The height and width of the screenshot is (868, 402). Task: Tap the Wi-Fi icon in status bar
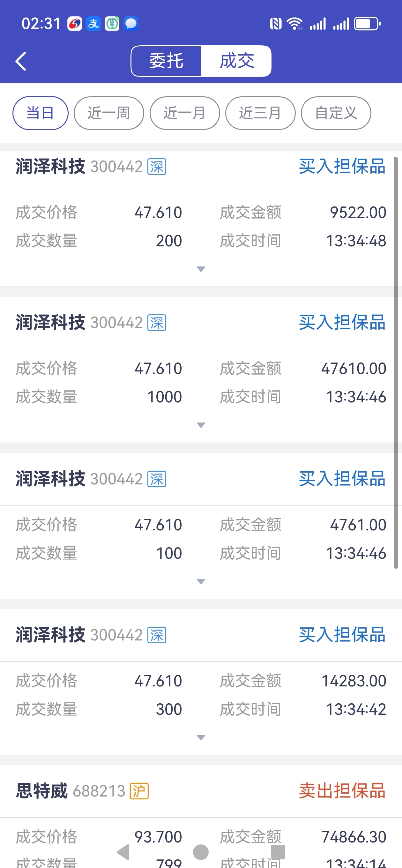(294, 24)
